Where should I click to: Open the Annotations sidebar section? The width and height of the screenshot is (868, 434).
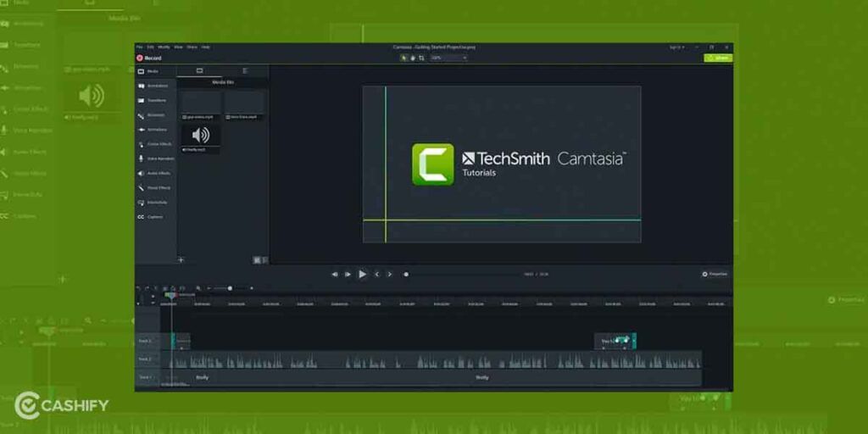[x=156, y=86]
